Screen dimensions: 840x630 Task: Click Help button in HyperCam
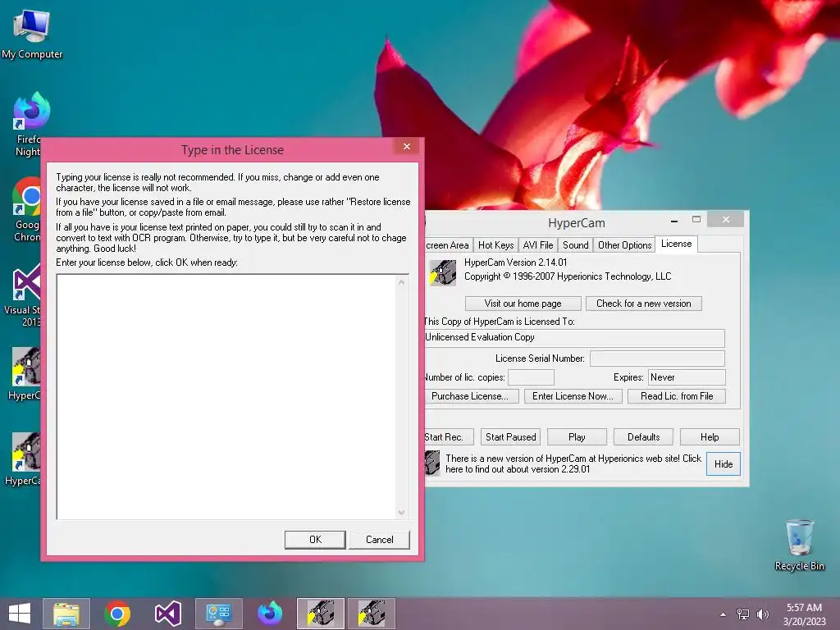[x=710, y=436]
